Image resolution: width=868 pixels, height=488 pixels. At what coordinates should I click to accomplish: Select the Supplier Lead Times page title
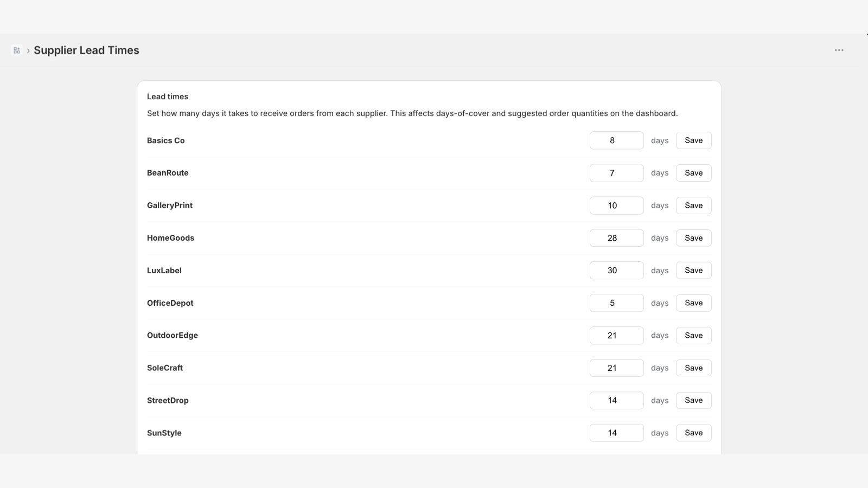86,50
